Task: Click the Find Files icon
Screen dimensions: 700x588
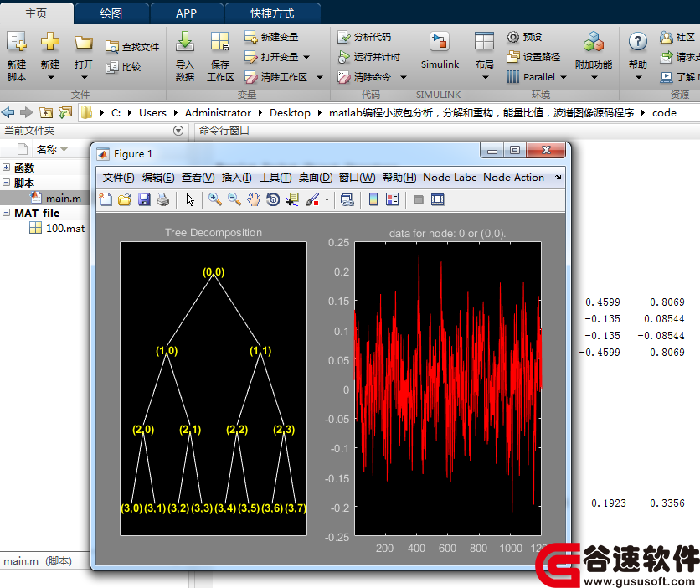Action: [x=111, y=46]
